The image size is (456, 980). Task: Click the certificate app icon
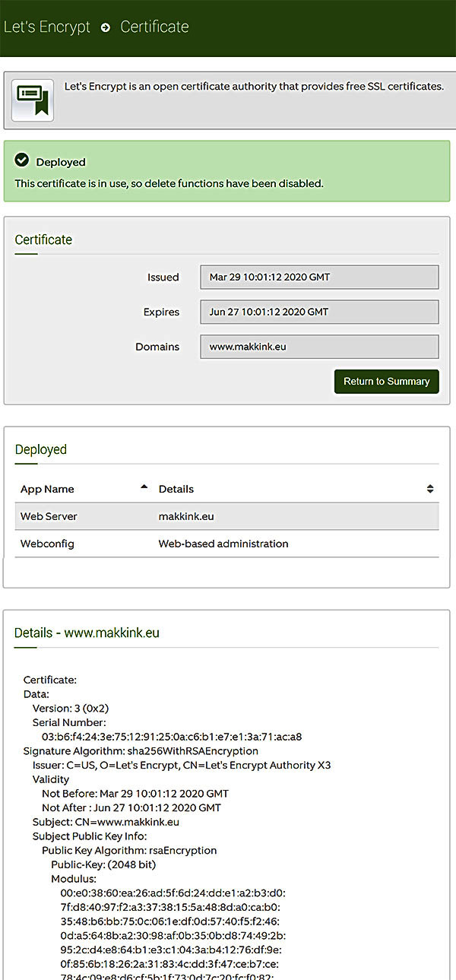pyautogui.click(x=33, y=100)
